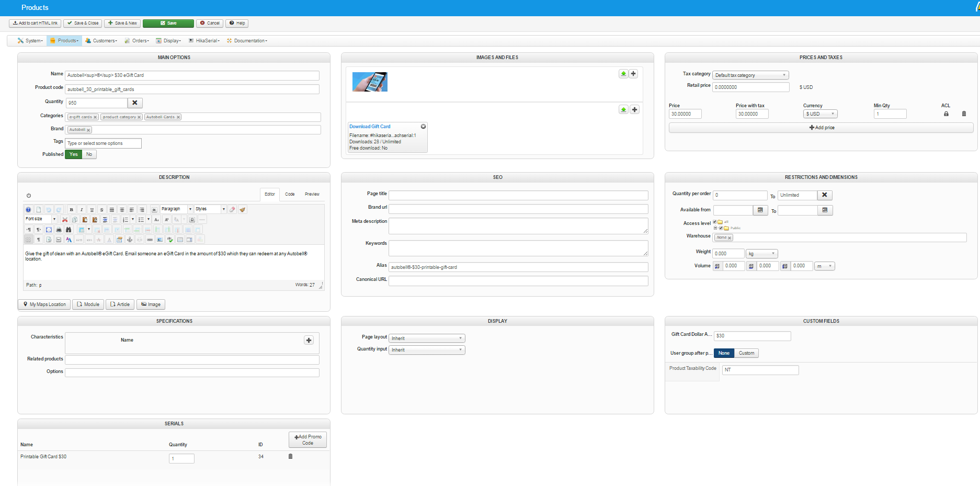Select Custom for User group after purchase
Screen dimensions: 980x486
(x=746, y=353)
